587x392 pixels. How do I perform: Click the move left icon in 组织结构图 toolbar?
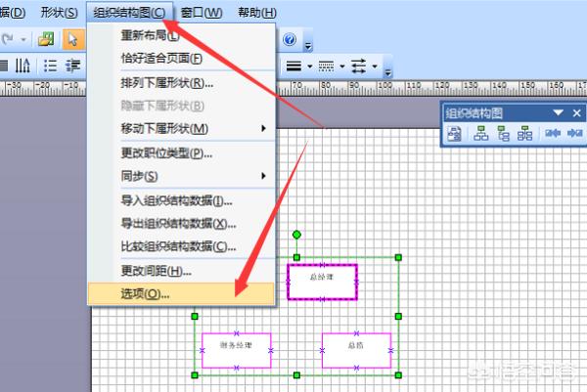553,135
